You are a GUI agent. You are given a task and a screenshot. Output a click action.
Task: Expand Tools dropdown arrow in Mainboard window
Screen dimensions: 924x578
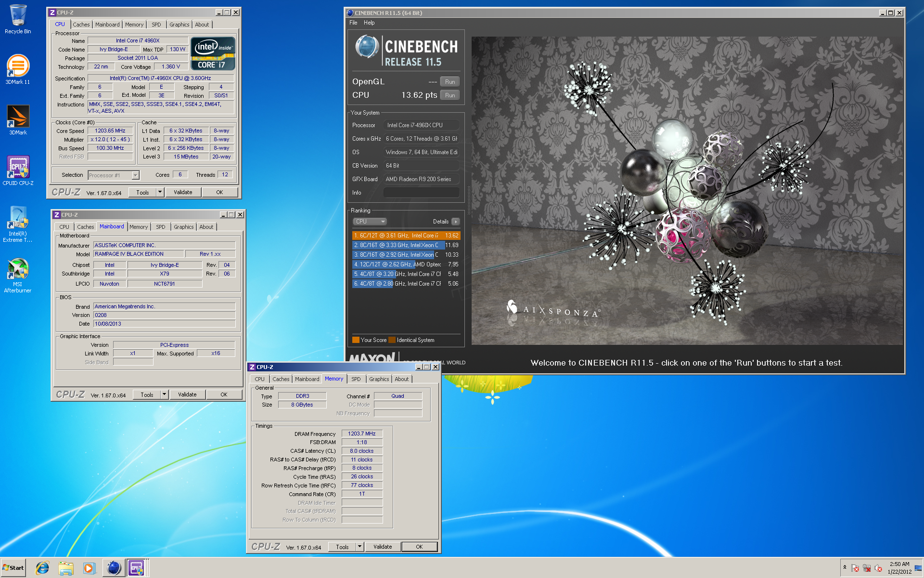click(165, 394)
